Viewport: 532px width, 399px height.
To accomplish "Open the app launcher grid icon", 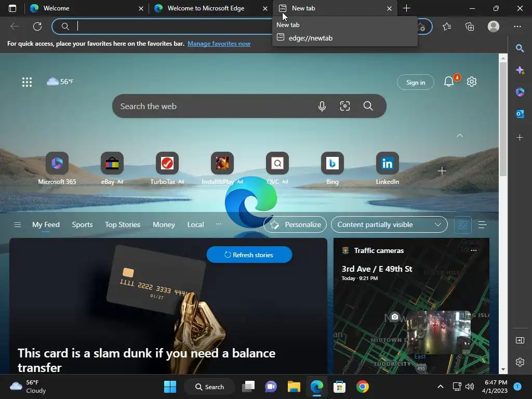I will point(27,82).
